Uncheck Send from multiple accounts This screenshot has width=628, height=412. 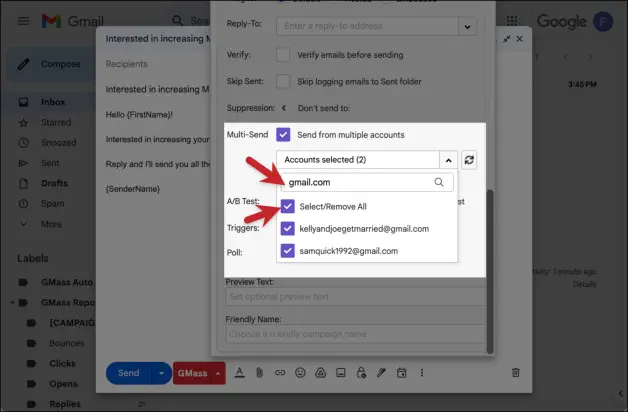284,134
